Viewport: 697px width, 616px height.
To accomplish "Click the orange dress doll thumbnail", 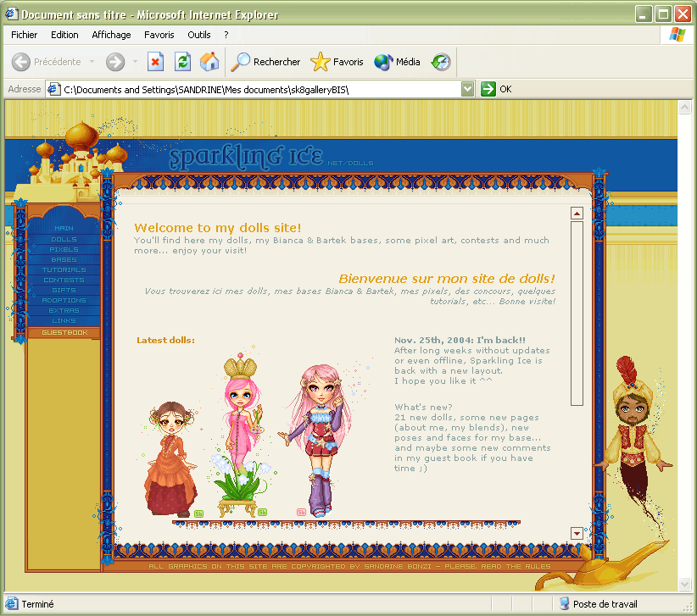I will pyautogui.click(x=170, y=459).
